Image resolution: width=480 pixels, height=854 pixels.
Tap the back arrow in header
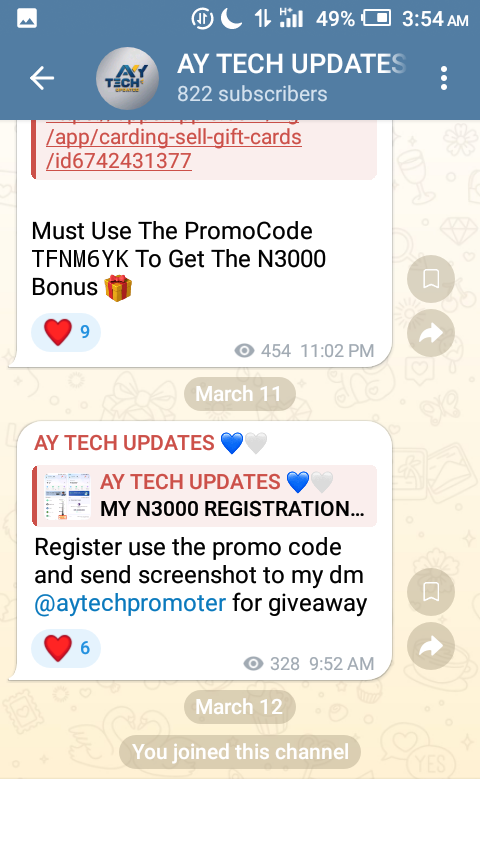coord(41,78)
